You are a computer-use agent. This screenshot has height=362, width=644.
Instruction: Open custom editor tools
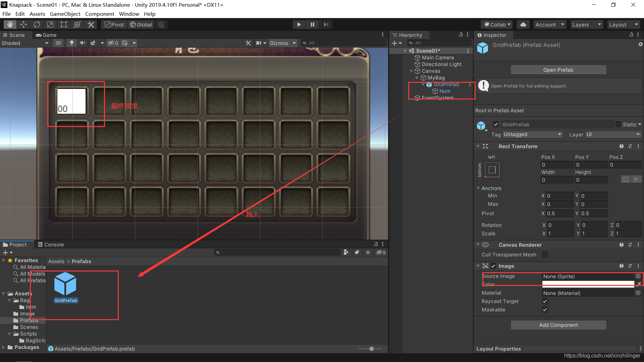91,24
